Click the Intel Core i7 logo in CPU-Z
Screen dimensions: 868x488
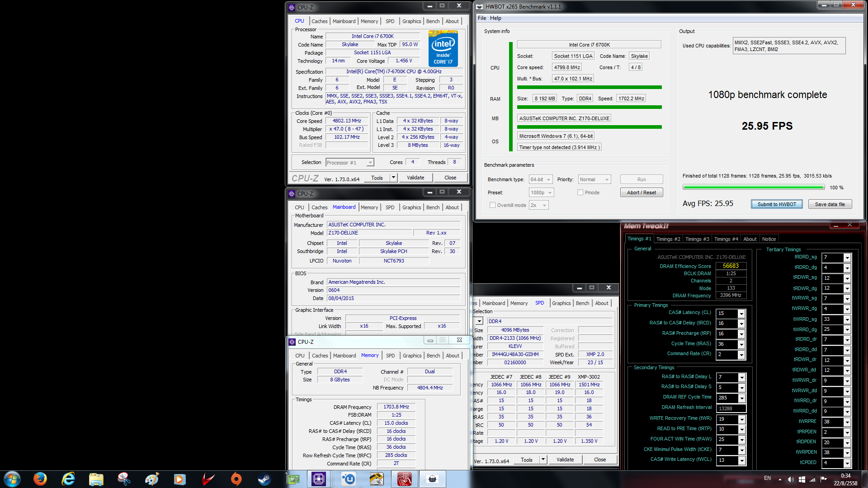point(443,48)
